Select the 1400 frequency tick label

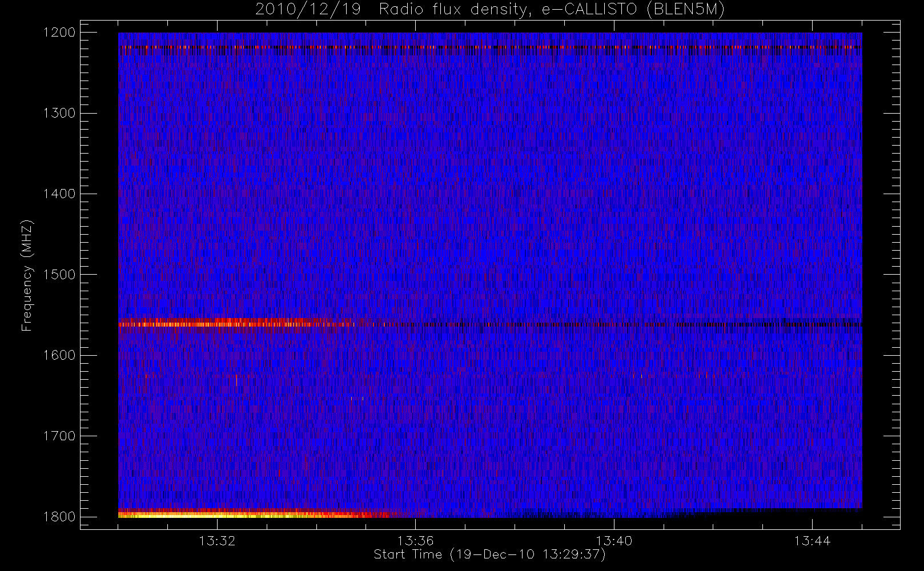(x=59, y=194)
